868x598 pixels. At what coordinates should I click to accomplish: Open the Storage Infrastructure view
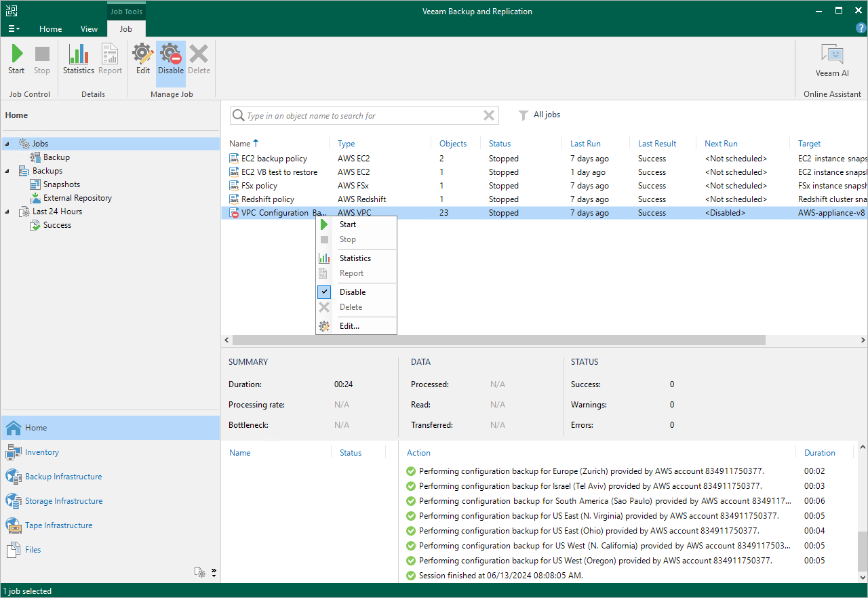pyautogui.click(x=110, y=501)
